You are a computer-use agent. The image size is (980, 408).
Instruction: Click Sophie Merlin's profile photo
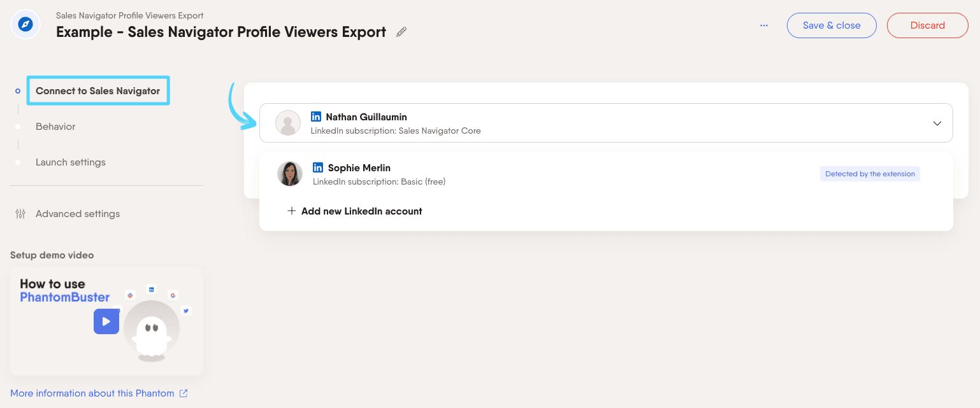click(x=290, y=174)
